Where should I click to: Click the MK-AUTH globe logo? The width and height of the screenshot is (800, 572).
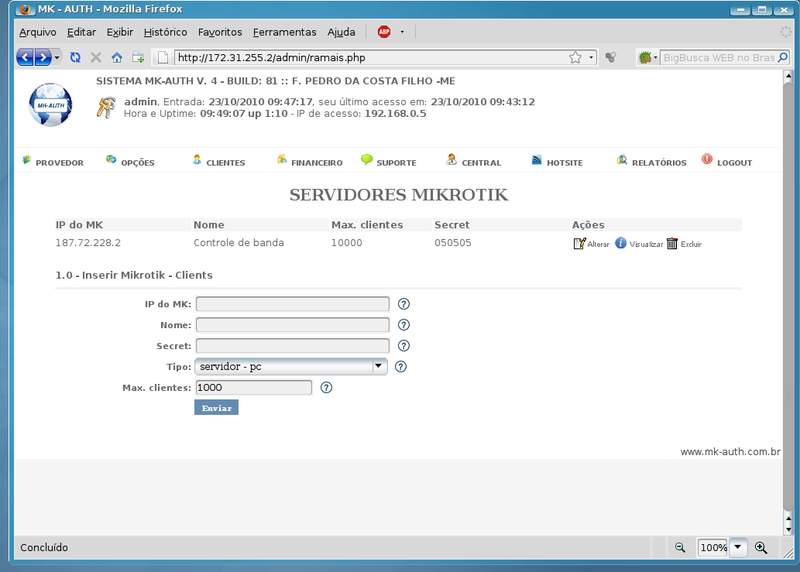(x=50, y=105)
